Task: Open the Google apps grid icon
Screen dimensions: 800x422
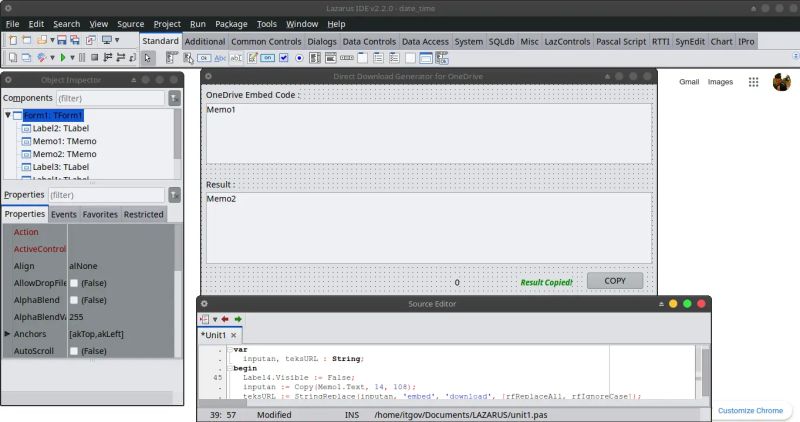Action: pos(754,82)
